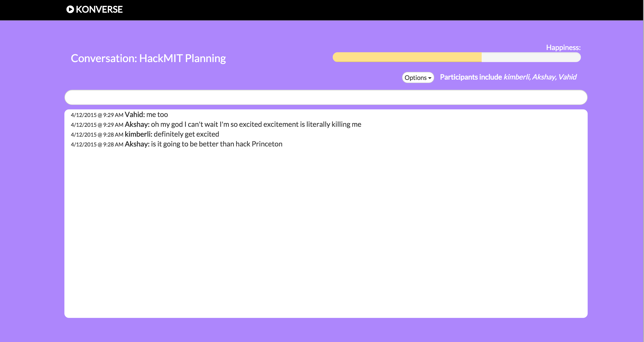Click Akshay's hack Princeton message
This screenshot has height=342, width=644.
click(x=216, y=144)
